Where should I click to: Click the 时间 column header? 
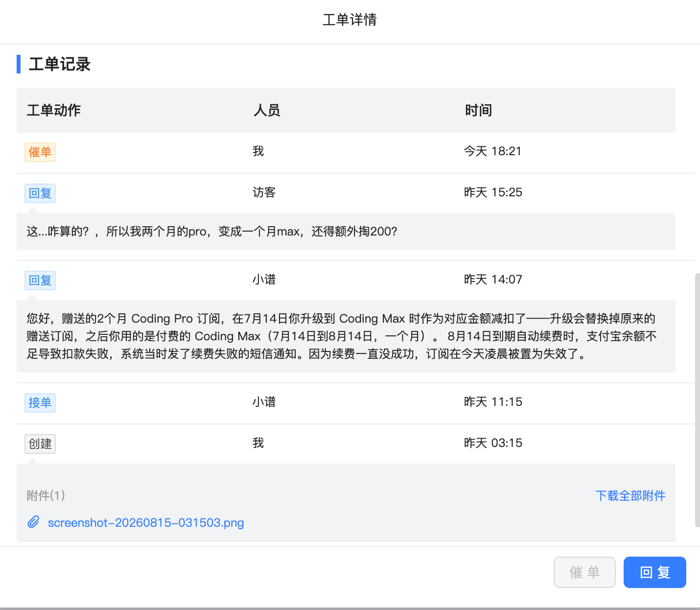coord(478,110)
